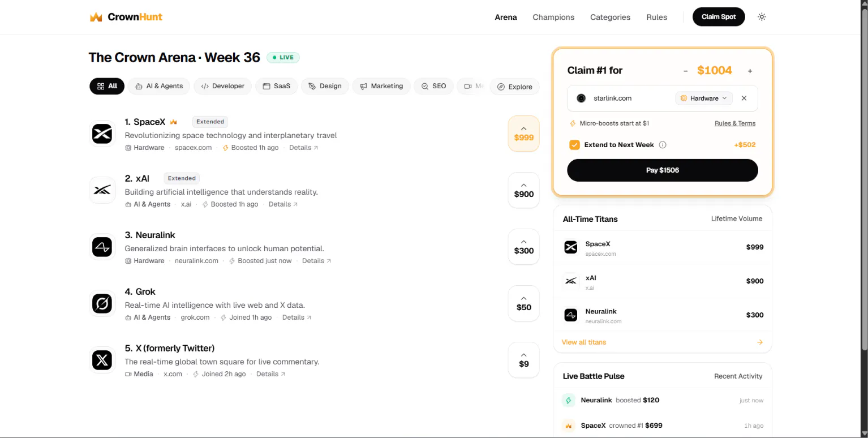
Task: Click the Pay $1506 button
Action: 663,170
